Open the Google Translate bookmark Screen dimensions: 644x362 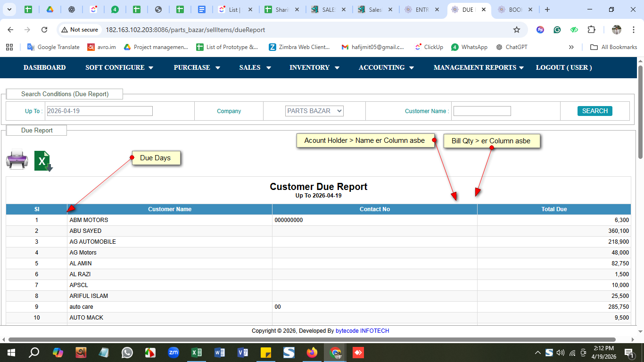pos(53,47)
